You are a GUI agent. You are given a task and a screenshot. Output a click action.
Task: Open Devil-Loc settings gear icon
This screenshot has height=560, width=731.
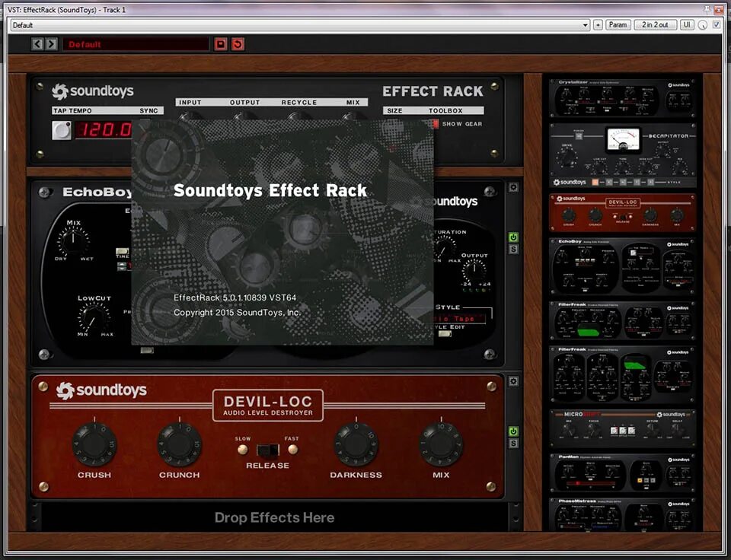pyautogui.click(x=513, y=381)
